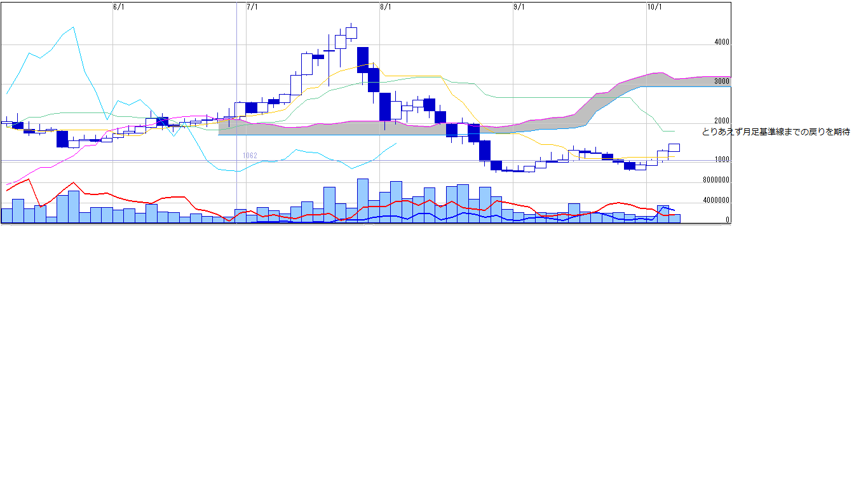Click the 6/1 date label
Image resolution: width=868 pixels, height=488 pixels.
tap(118, 7)
